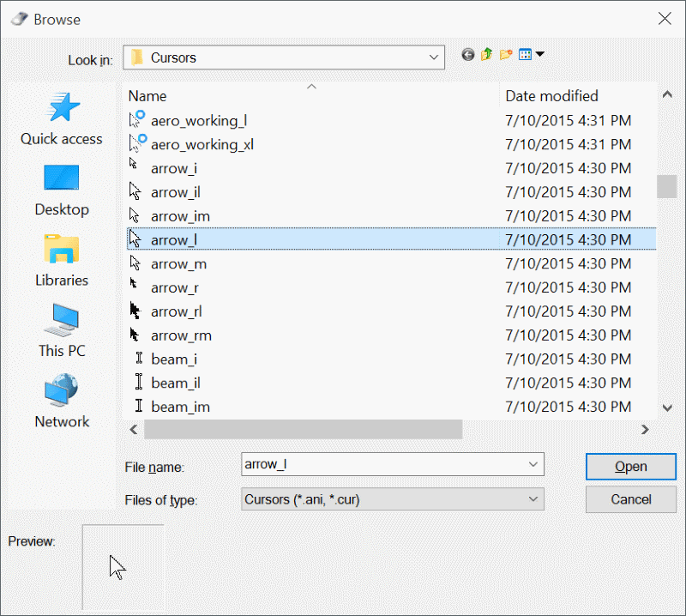Viewport: 686px width, 616px height.
Task: Cancel the Browse dialog
Action: (630, 499)
